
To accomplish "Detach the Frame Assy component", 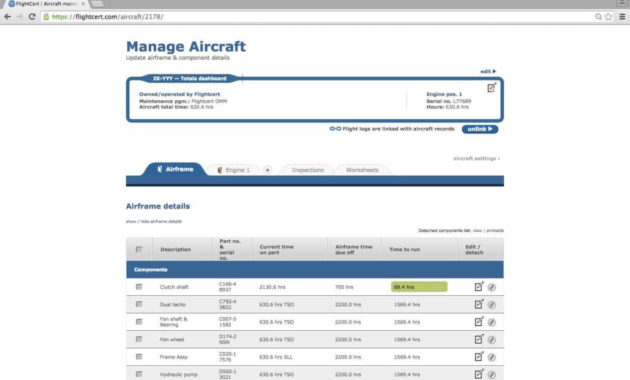I will [x=492, y=357].
